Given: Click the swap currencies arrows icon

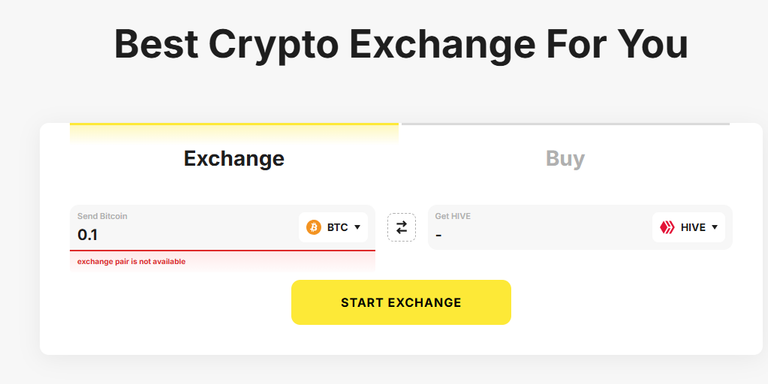Looking at the screenshot, I should coord(401,227).
